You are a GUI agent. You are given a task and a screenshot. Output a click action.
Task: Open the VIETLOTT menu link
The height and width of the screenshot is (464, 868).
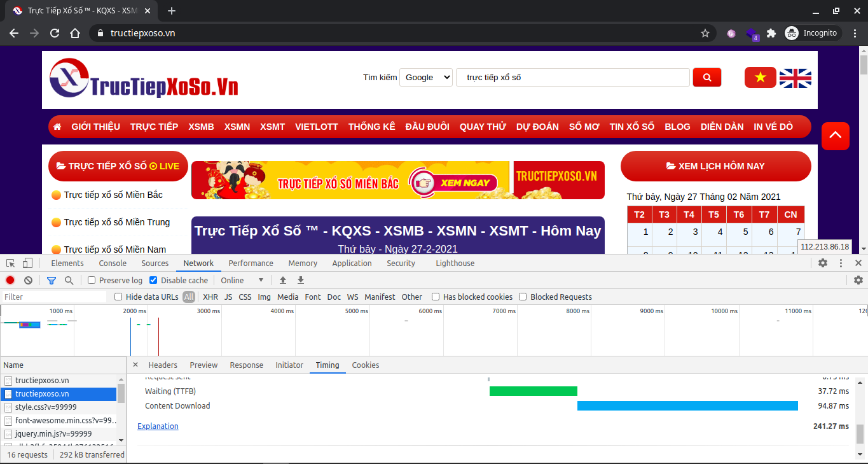click(x=317, y=127)
